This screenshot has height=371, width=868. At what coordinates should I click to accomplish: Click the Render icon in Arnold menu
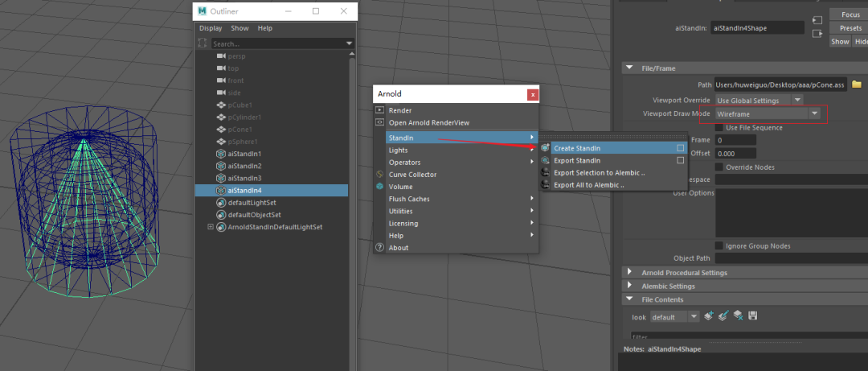point(379,110)
